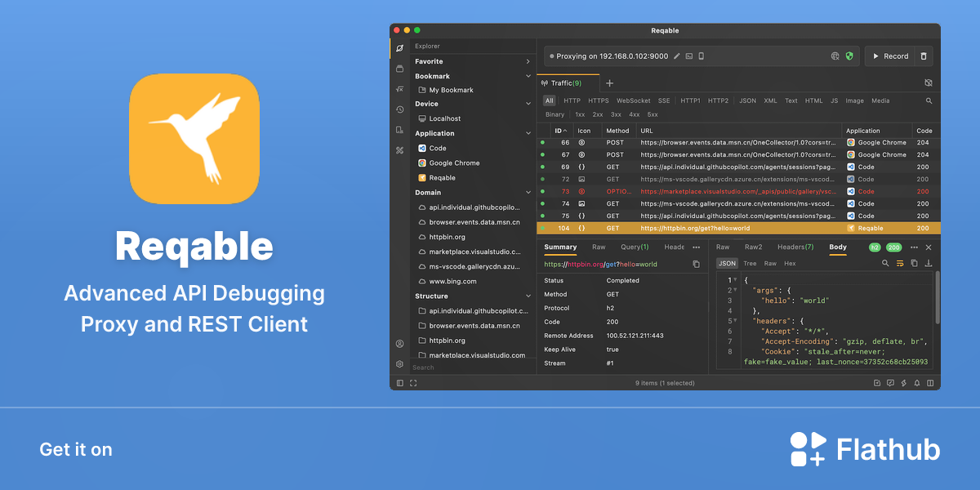Switch body view to Hex
The image size is (980, 490).
tap(790, 264)
